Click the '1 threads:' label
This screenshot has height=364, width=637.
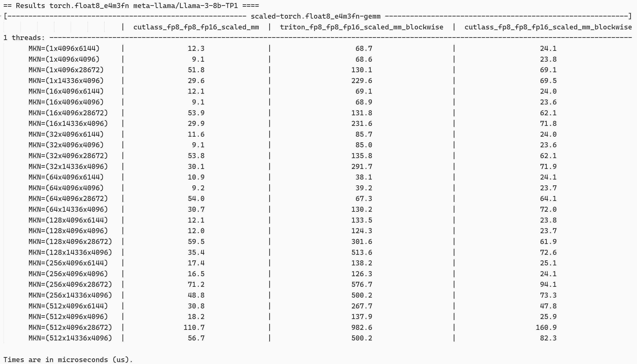pos(24,38)
